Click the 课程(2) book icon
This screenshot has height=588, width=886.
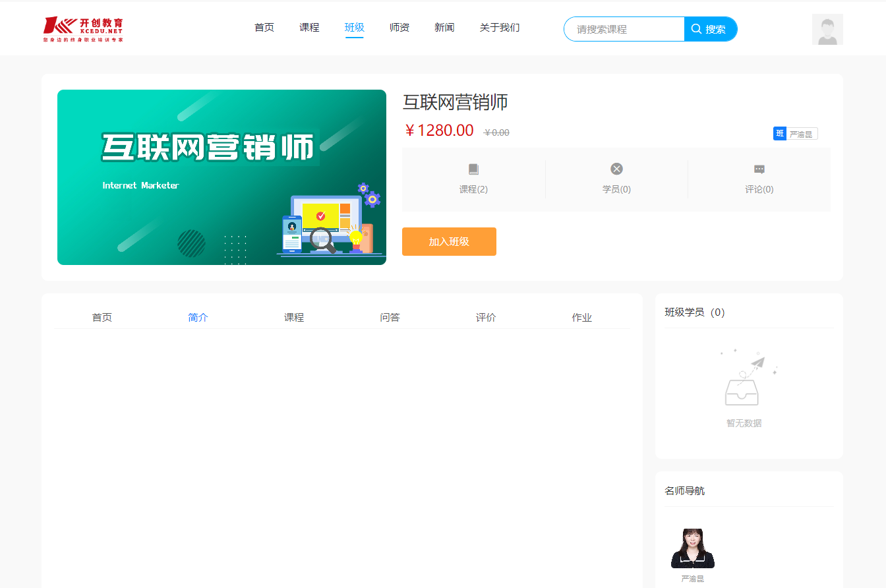tap(473, 169)
